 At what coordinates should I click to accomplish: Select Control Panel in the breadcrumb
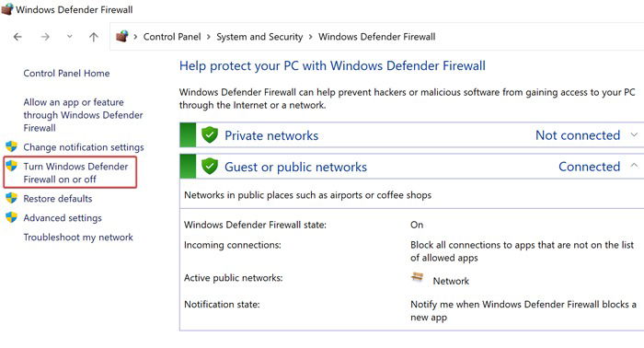[x=172, y=37]
